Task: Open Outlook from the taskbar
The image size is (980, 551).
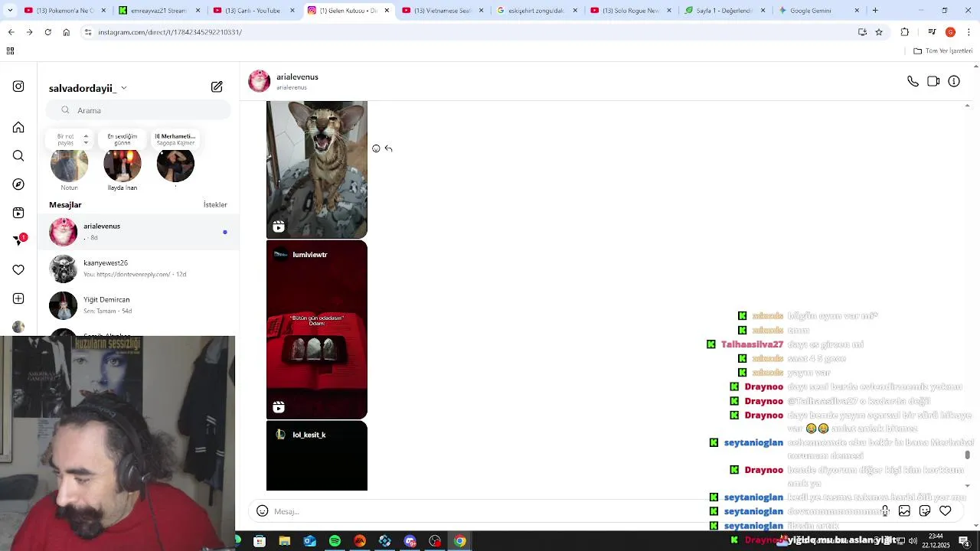Action: point(309,541)
